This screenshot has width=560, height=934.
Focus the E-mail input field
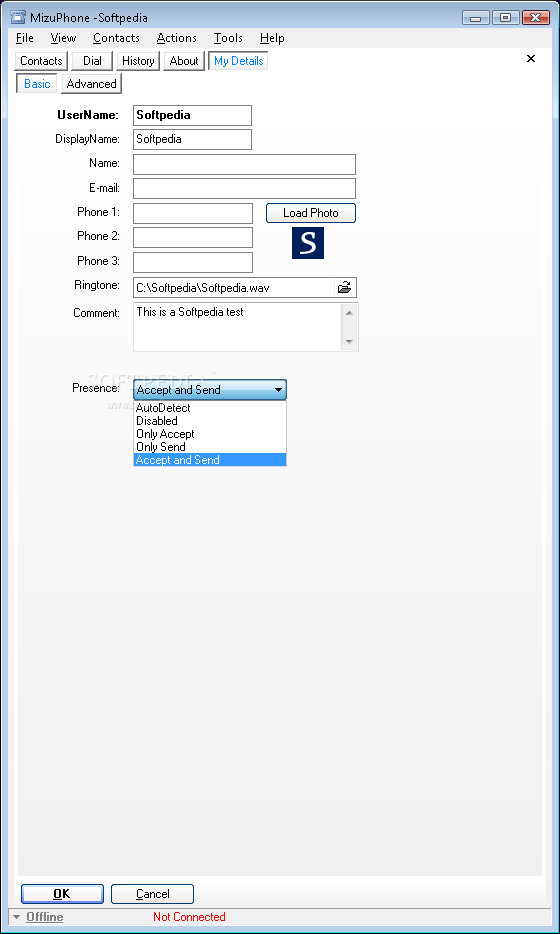click(x=244, y=188)
